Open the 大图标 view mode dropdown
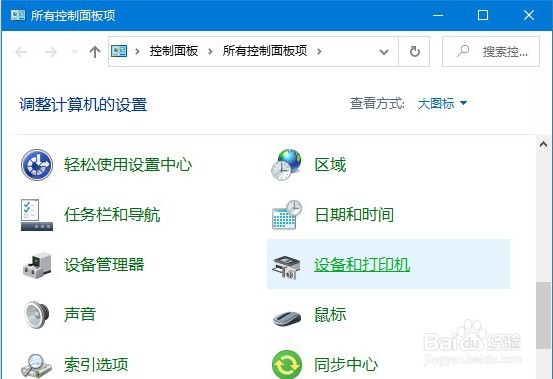 pos(442,104)
